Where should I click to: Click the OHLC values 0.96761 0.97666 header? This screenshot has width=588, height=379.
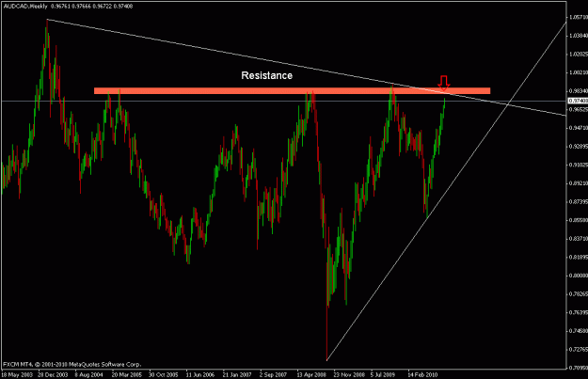(91, 6)
